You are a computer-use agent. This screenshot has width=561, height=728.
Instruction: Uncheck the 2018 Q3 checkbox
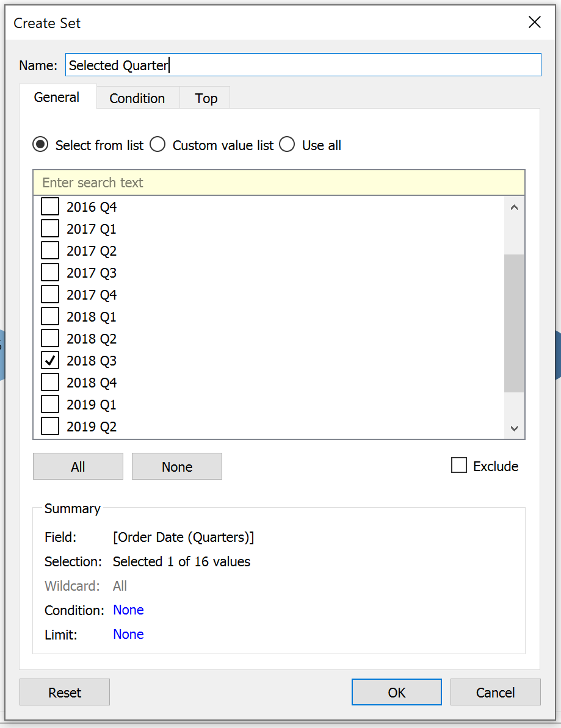point(50,360)
